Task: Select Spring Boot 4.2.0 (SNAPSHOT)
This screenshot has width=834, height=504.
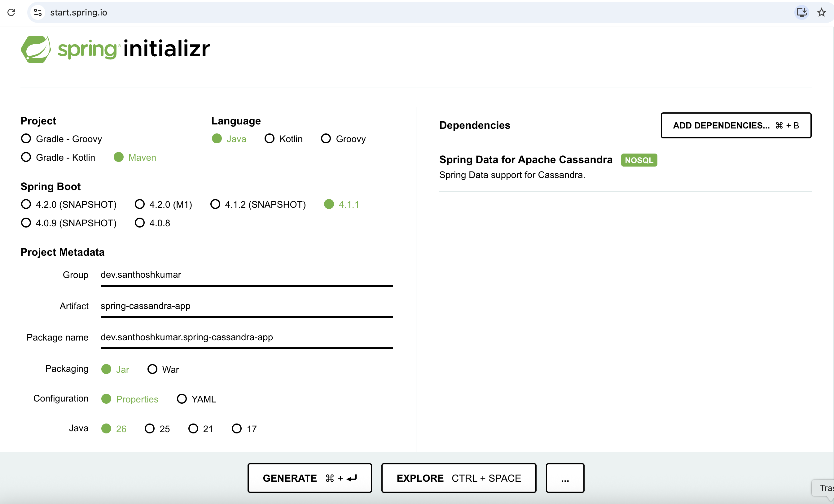Action: [x=69, y=204]
